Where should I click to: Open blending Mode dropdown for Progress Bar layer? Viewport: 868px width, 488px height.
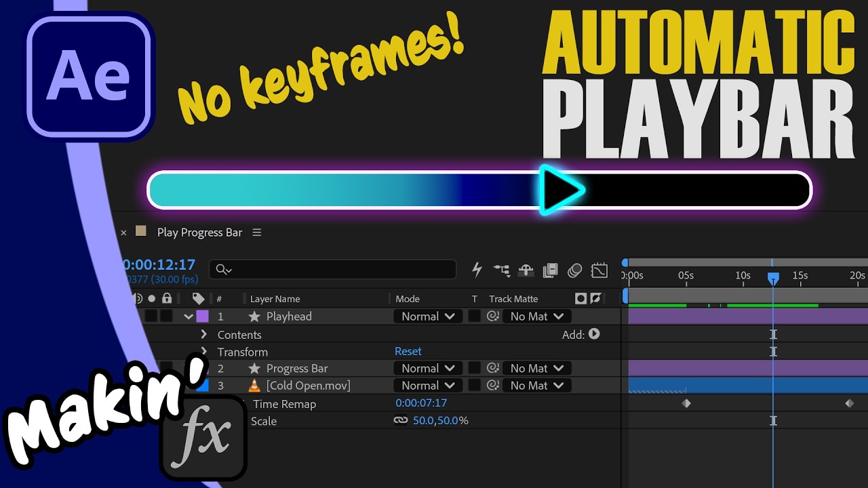[429, 369]
